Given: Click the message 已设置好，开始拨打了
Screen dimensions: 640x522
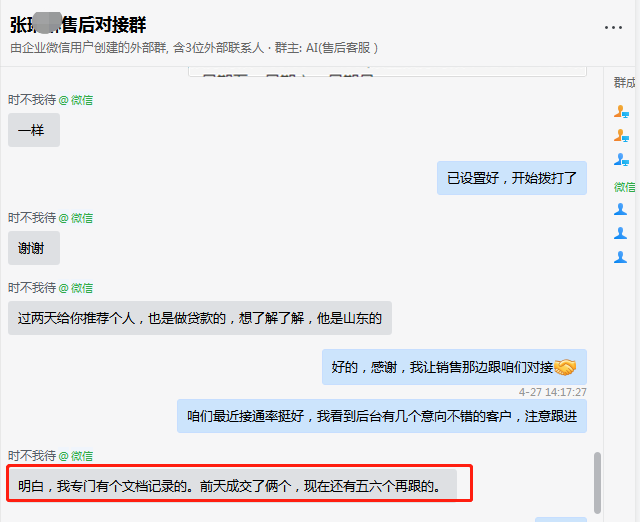Looking at the screenshot, I should (x=511, y=178).
